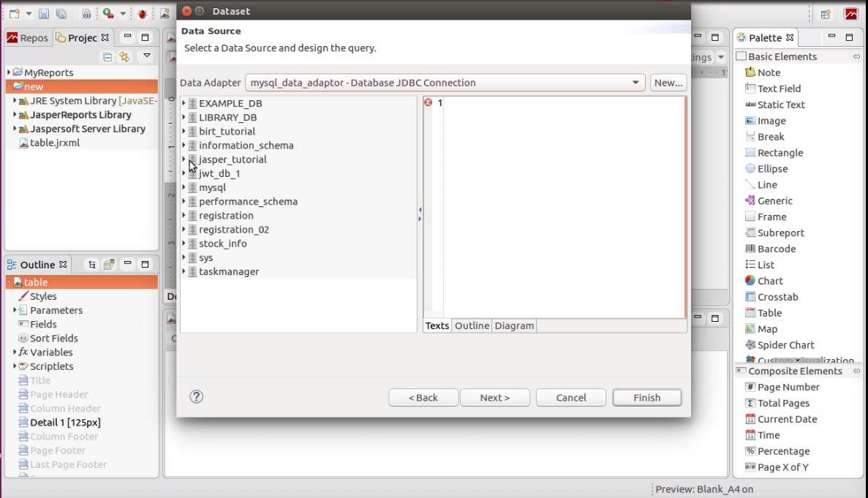Expand the LIBRARY_DB schema
Viewport: 868px width, 498px height.
(x=184, y=117)
